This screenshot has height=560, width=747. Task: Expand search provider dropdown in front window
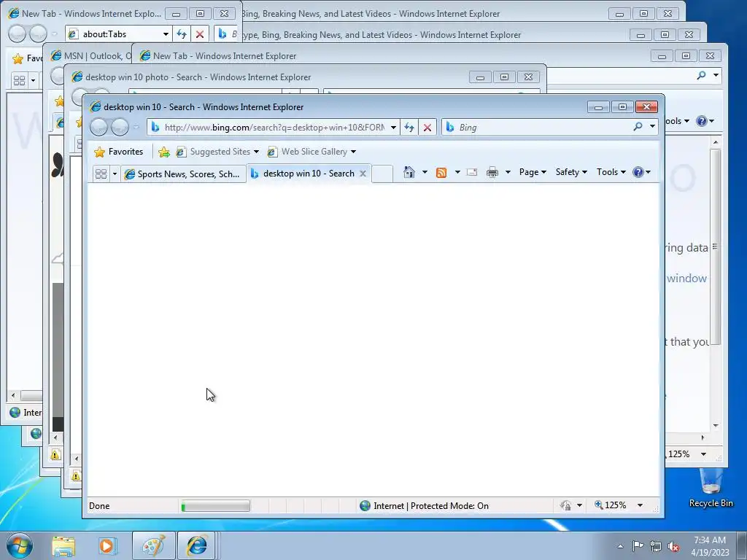[652, 127]
